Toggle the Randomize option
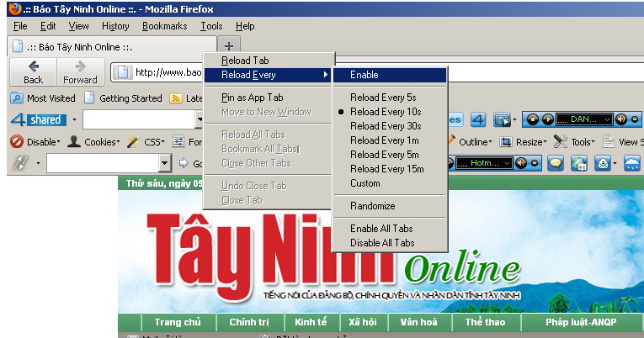 (x=390, y=206)
